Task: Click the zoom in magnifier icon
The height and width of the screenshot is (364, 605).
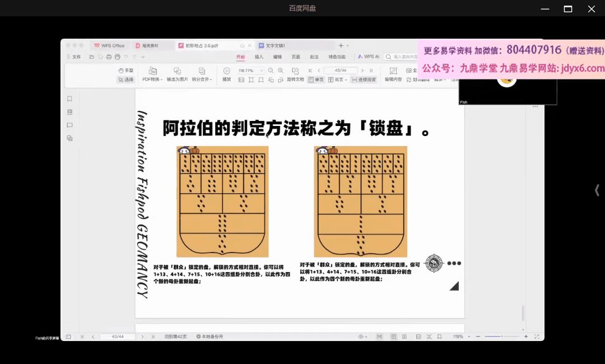Action: (281, 71)
